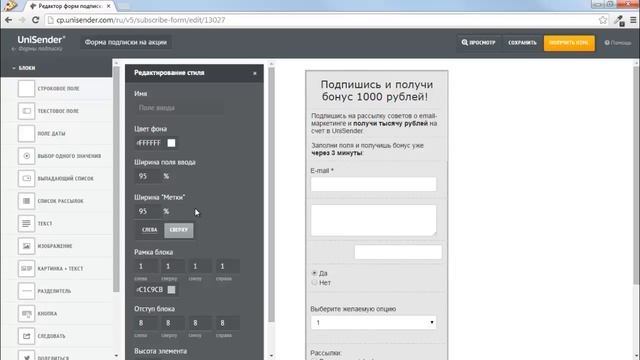Select the Text block icon
This screenshot has width=640, height=360.
tap(26, 223)
